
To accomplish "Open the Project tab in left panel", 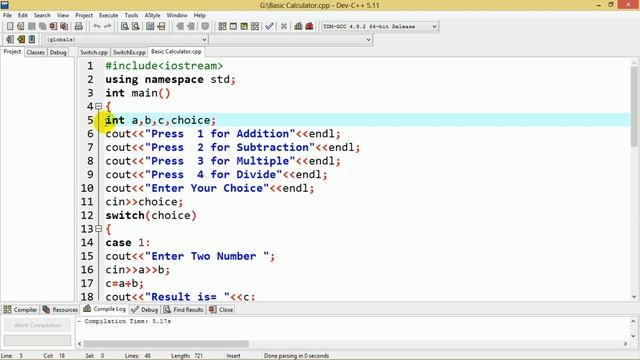I will pos(12,52).
